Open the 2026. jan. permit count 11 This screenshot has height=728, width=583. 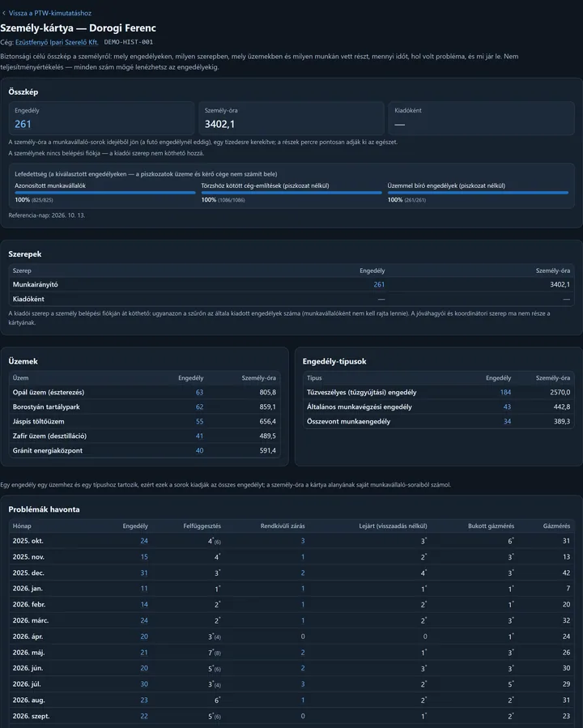(144, 589)
